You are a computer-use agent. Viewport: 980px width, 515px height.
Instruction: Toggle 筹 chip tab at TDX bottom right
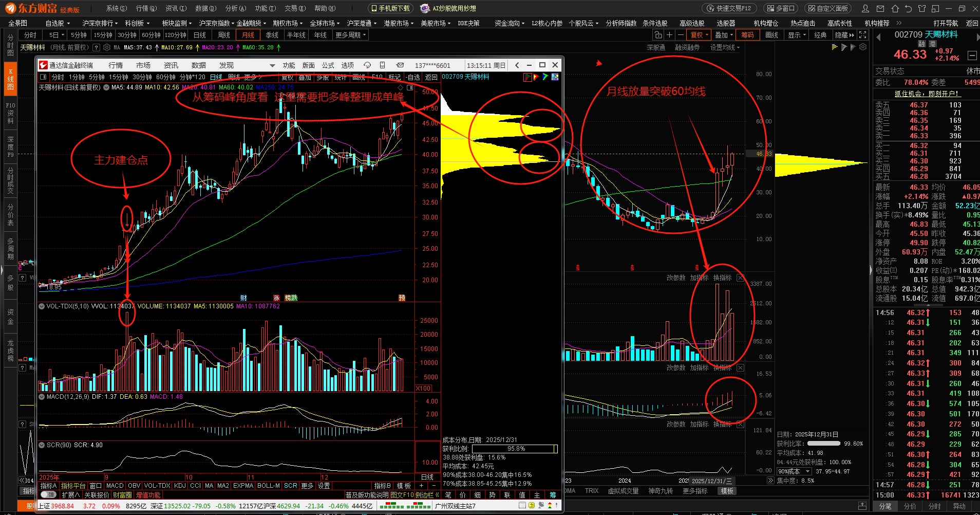point(553,494)
